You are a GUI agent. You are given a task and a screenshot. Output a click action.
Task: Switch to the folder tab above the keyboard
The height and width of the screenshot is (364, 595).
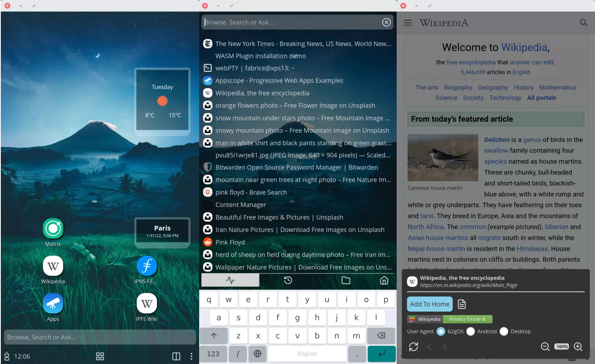tap(346, 280)
